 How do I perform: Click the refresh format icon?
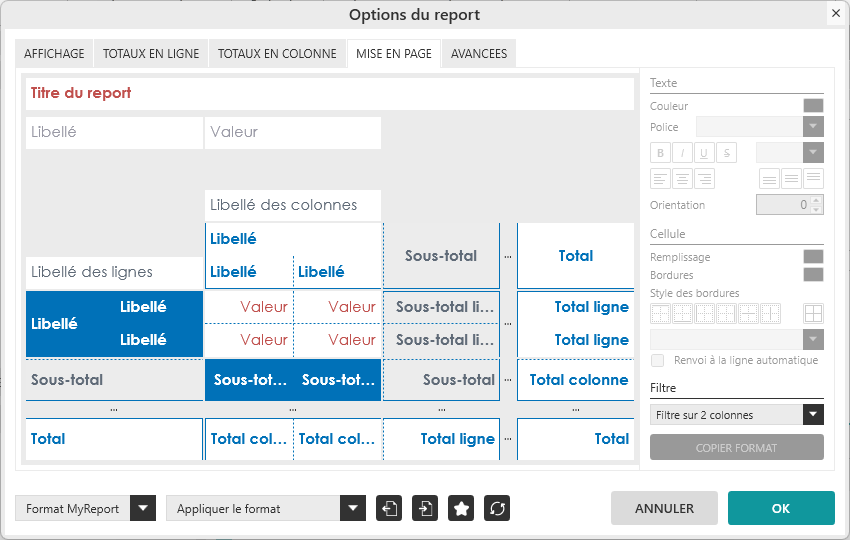pyautogui.click(x=497, y=508)
